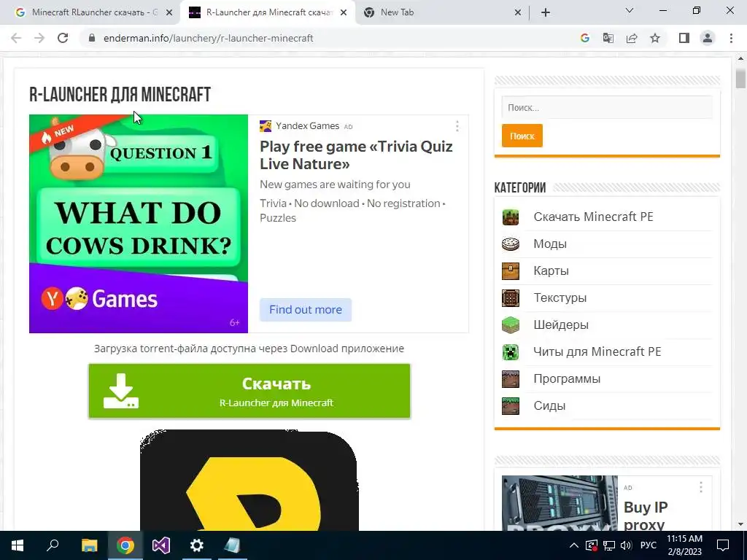Viewport: 747px width, 560px height.
Task: Open File Explorer from taskbar
Action: tap(89, 545)
